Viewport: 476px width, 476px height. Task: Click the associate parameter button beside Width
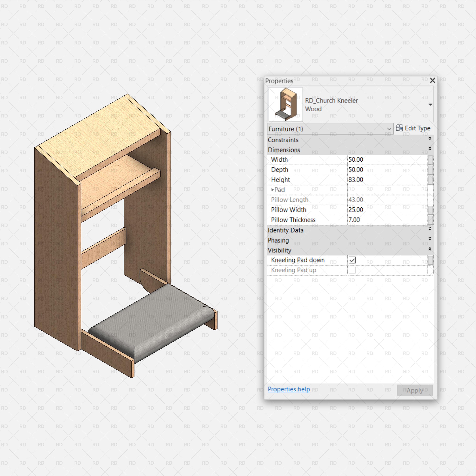click(x=431, y=160)
